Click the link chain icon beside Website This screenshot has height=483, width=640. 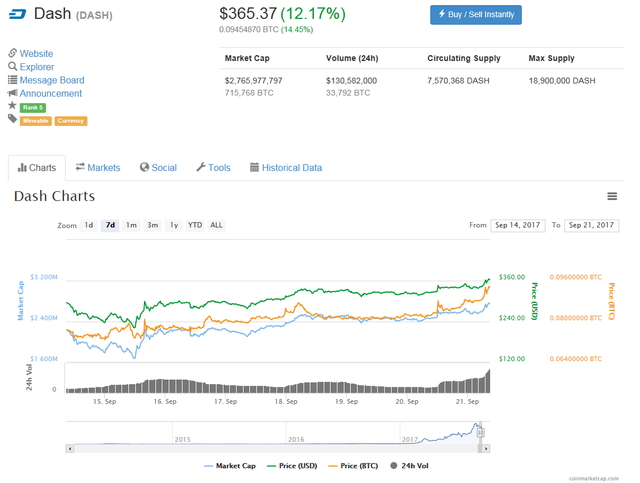click(13, 53)
